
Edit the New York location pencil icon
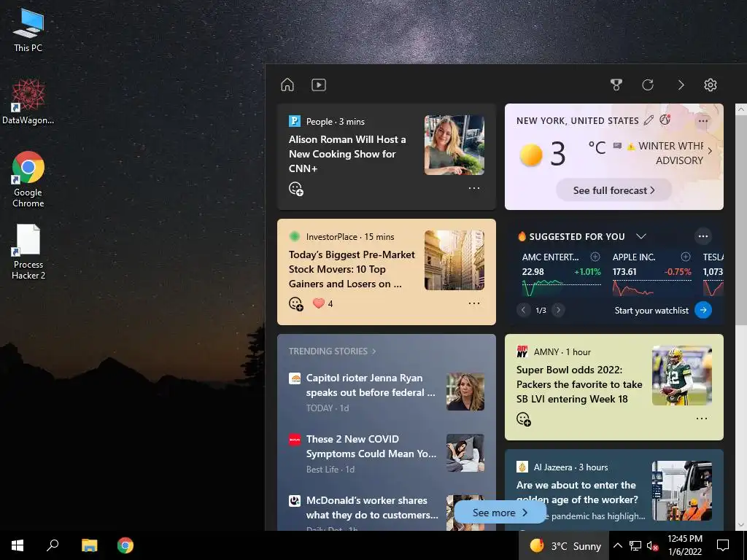click(649, 120)
